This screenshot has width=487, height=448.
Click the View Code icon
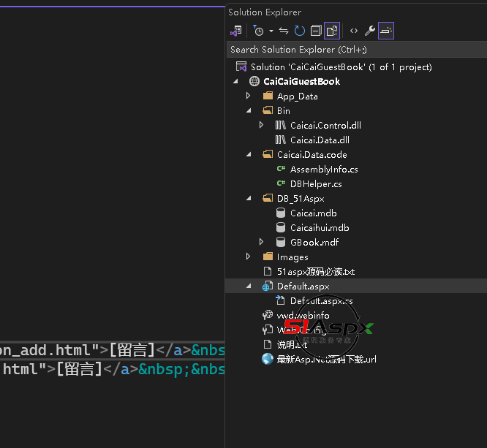pyautogui.click(x=354, y=31)
